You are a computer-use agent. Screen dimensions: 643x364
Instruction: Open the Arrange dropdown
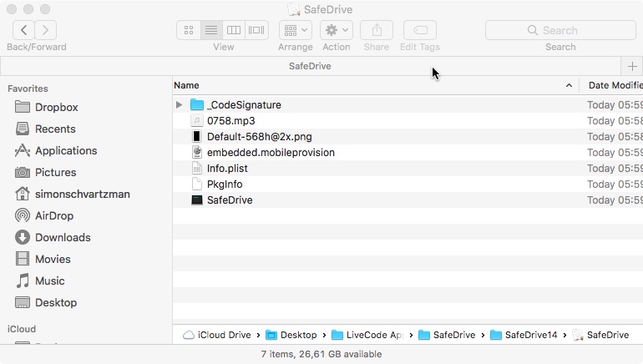click(295, 30)
